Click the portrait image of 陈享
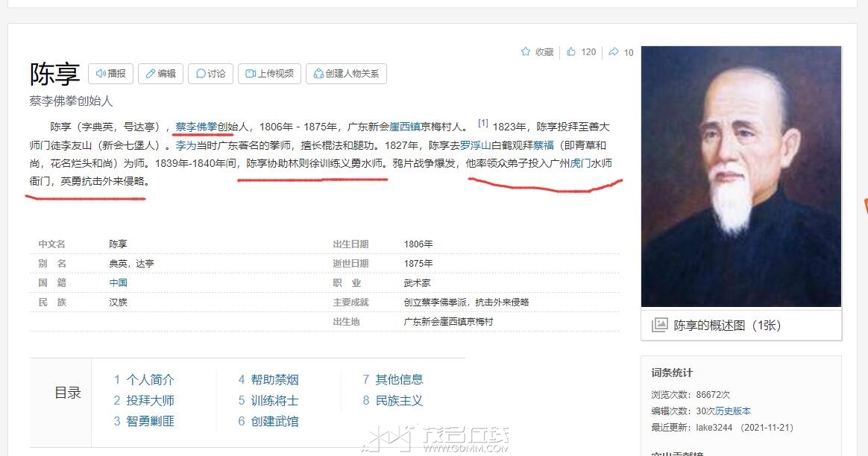868x456 pixels. tap(741, 177)
